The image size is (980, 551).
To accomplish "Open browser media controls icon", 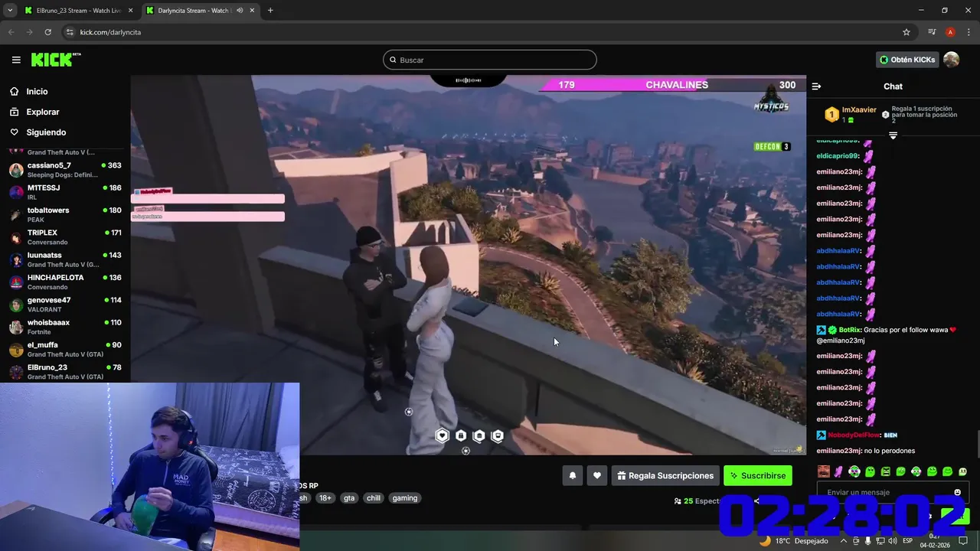I will tap(932, 32).
